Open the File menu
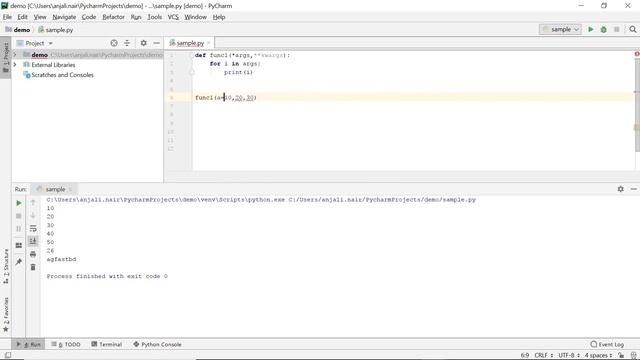This screenshot has width=640, height=360. pyautogui.click(x=7, y=17)
